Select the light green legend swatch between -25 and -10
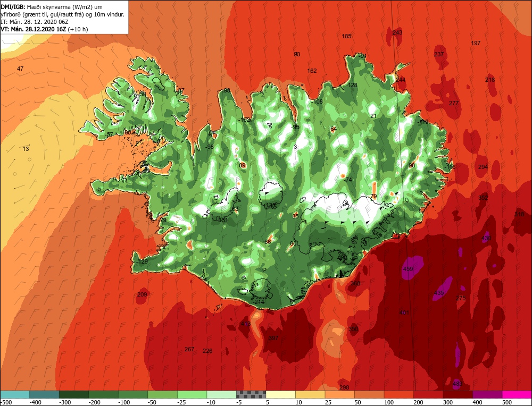Image resolution: width=532 pixels, height=406 pixels. click(192, 394)
